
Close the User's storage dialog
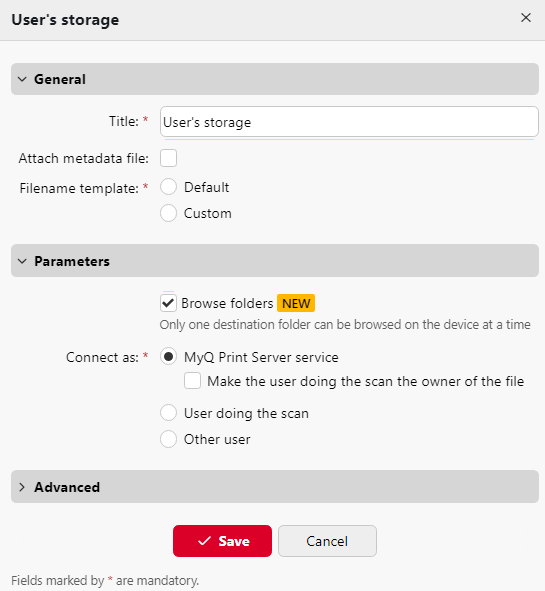click(x=525, y=18)
